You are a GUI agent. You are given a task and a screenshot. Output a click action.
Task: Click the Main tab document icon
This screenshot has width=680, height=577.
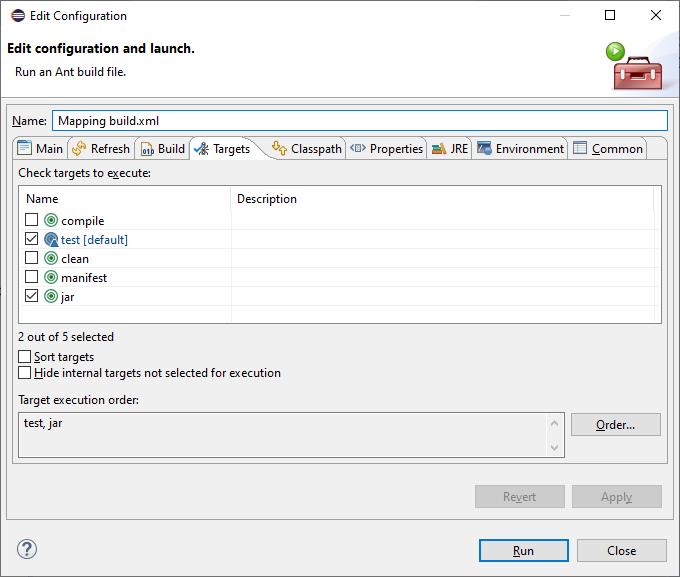coord(24,148)
